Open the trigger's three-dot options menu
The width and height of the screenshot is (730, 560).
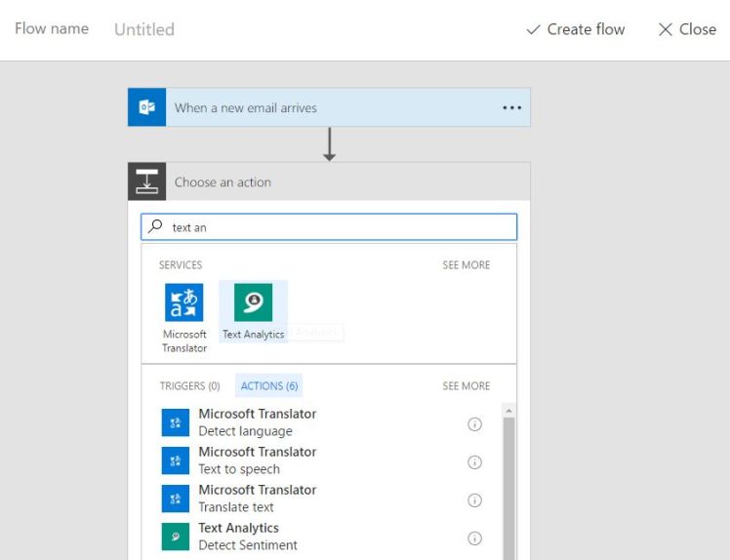click(x=511, y=108)
